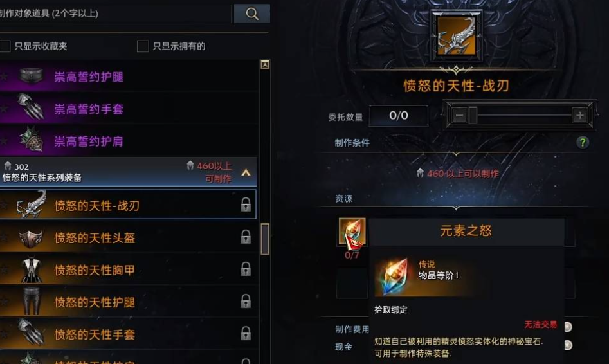
Task: Select 崇高誓约护腿 in the list
Action: click(128, 77)
